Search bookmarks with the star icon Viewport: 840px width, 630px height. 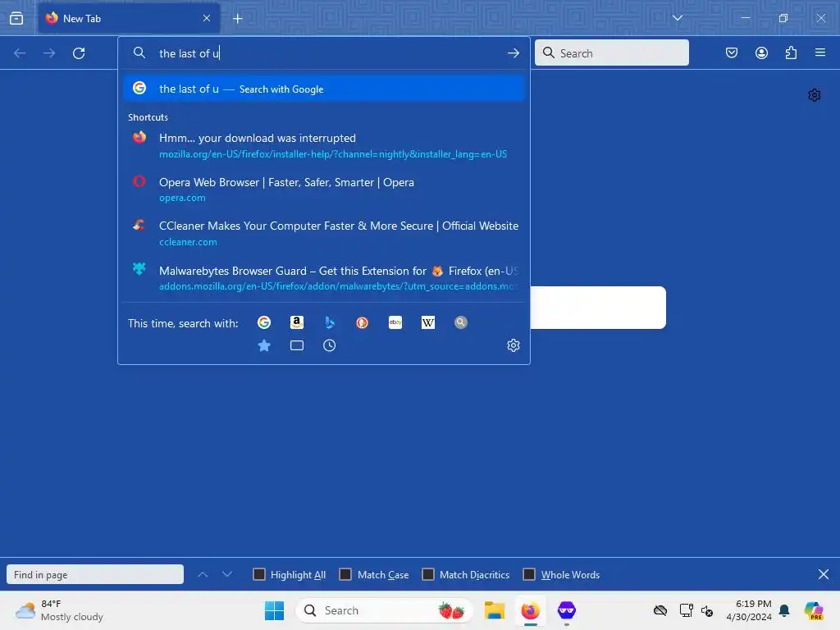tap(264, 345)
